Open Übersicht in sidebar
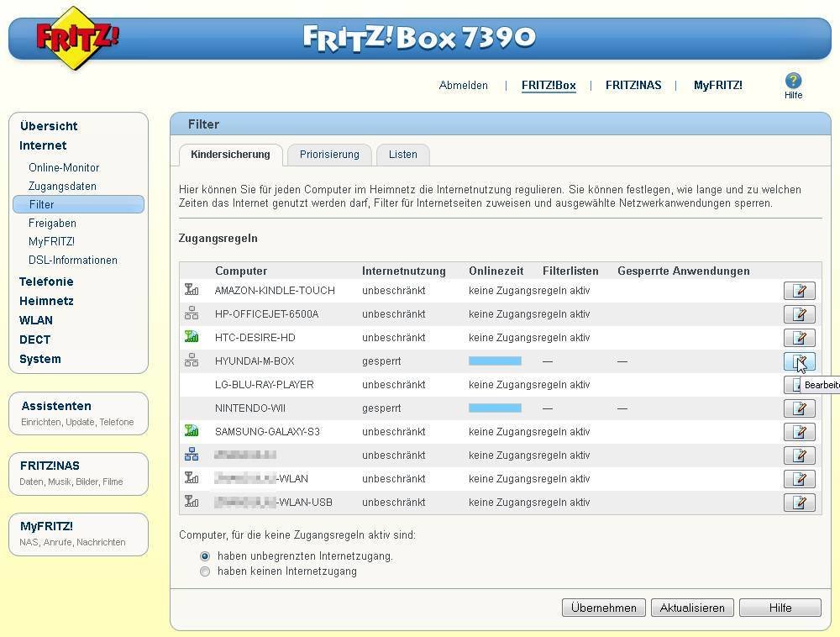This screenshot has height=637, width=840. tap(49, 126)
